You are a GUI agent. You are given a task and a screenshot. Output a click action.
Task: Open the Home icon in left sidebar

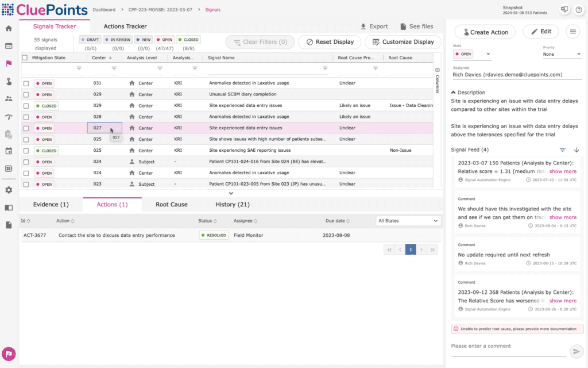[x=9, y=29]
